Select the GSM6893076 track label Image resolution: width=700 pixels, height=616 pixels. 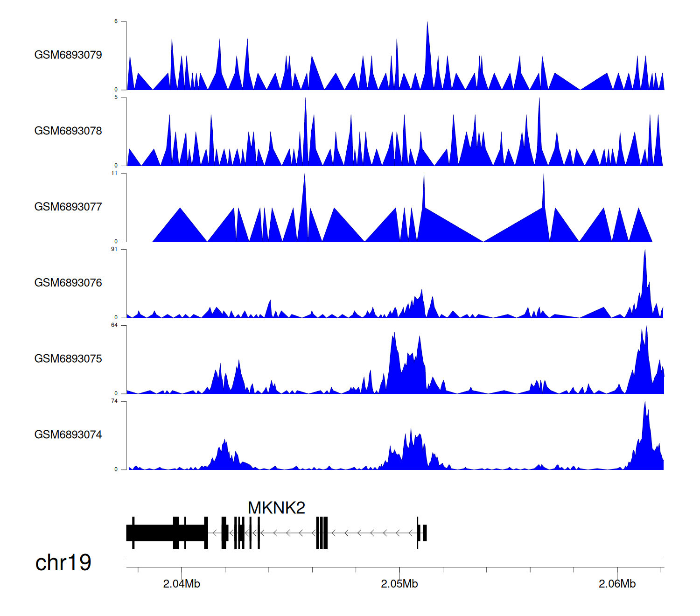[x=68, y=283]
